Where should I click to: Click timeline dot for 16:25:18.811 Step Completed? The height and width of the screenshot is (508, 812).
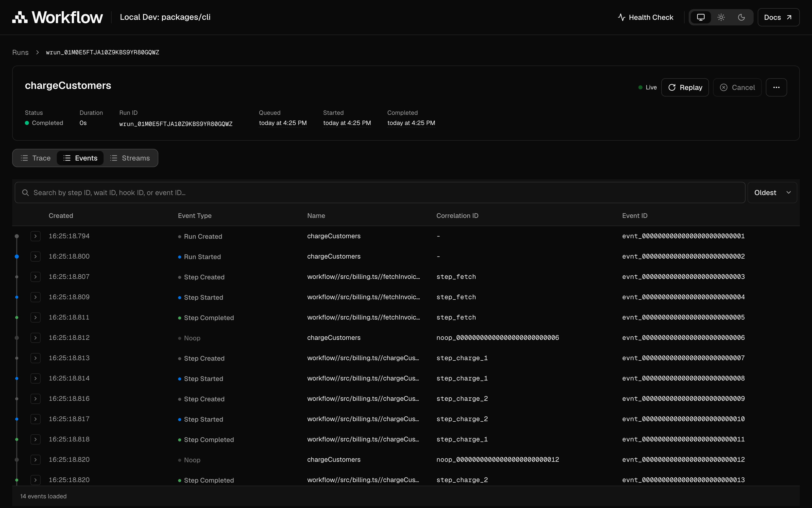pyautogui.click(x=17, y=317)
